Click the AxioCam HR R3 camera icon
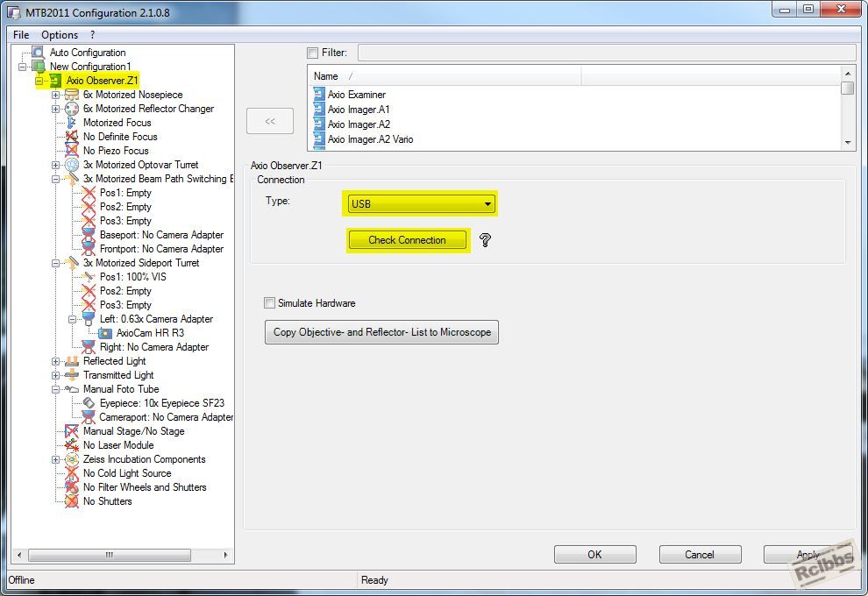Screen dimensions: 868x596 pos(104,333)
